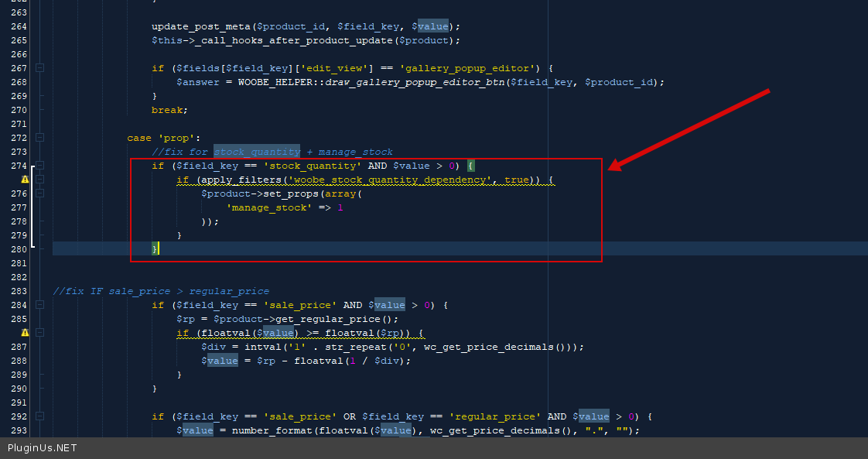Click the 'fix IF sale_price > regular_price' comment
Screen dimensions: 868x459
(161, 291)
